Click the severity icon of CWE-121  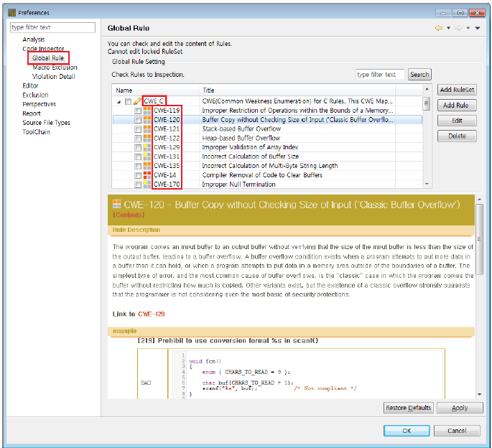point(147,129)
